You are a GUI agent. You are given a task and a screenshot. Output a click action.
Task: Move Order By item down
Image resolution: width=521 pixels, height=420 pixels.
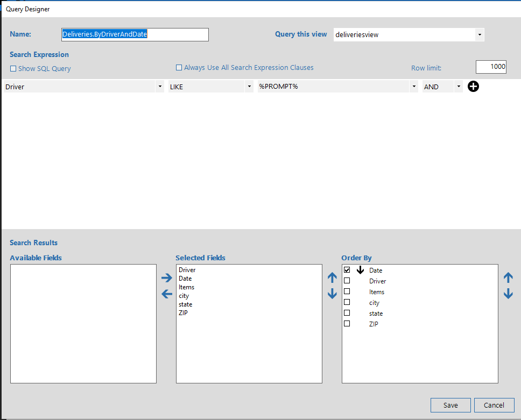coord(508,294)
